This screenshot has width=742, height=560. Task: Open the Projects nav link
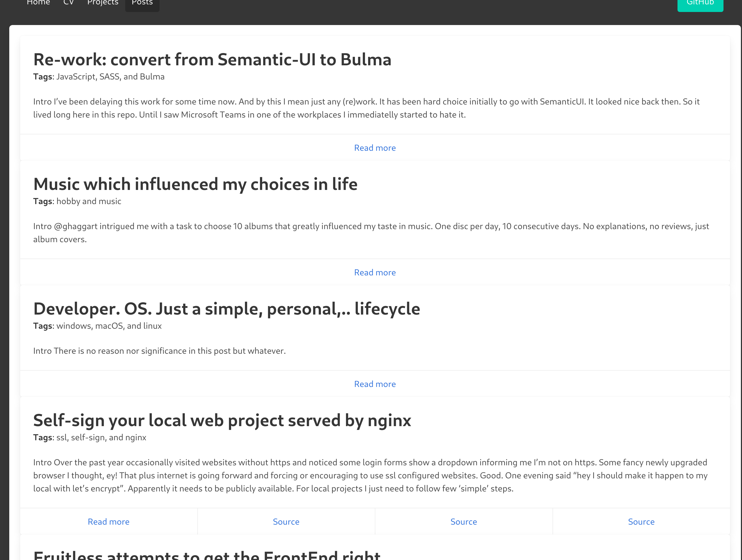[x=103, y=3]
